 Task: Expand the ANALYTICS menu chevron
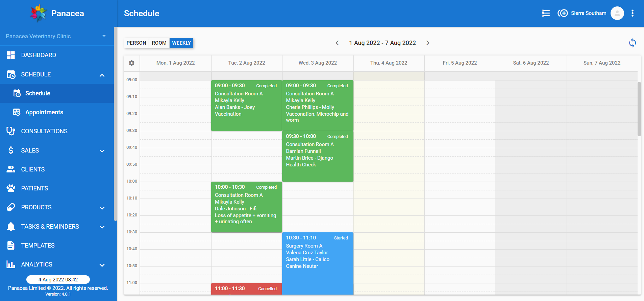pos(102,265)
